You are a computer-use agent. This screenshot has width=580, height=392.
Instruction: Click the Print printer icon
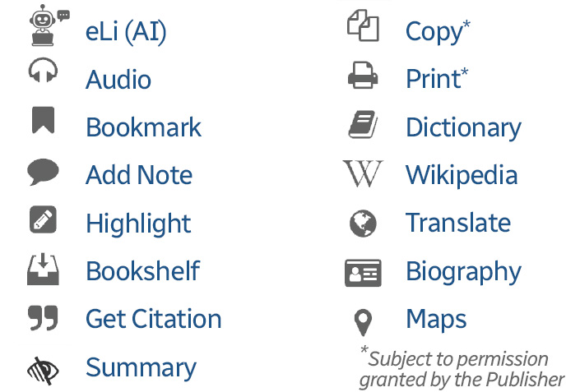point(363,75)
